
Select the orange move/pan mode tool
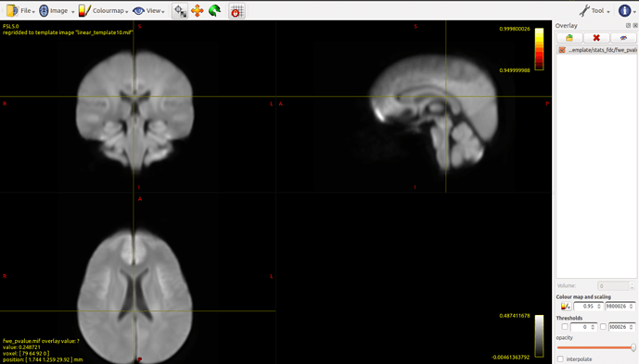point(198,11)
